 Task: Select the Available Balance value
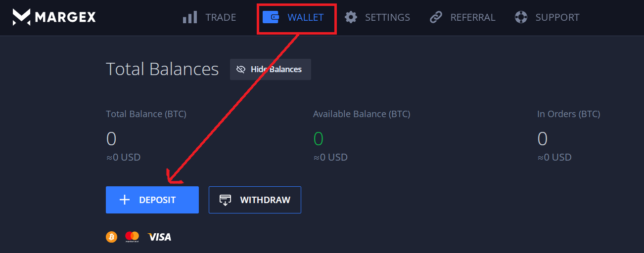318,139
